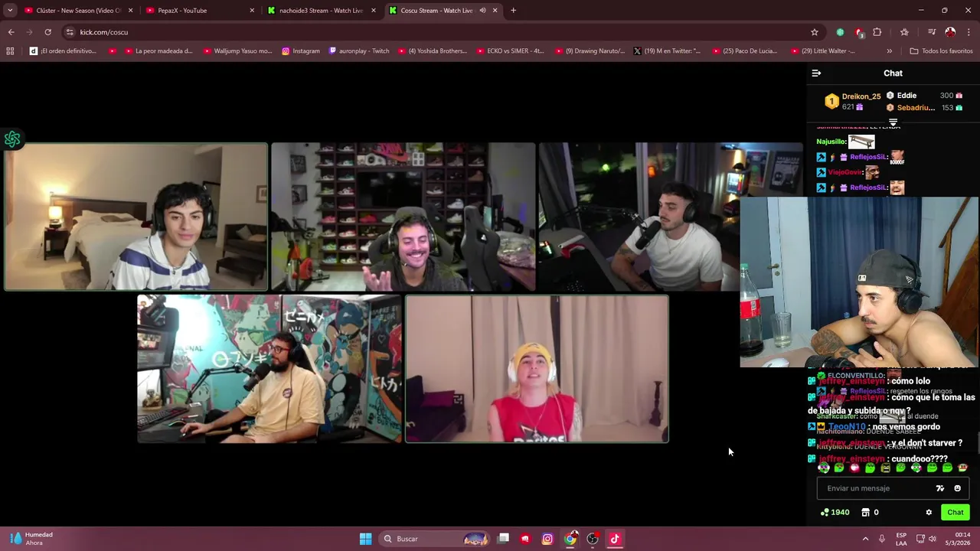The height and width of the screenshot is (551, 980).
Task: Open Instagram from the taskbar
Action: click(547, 539)
